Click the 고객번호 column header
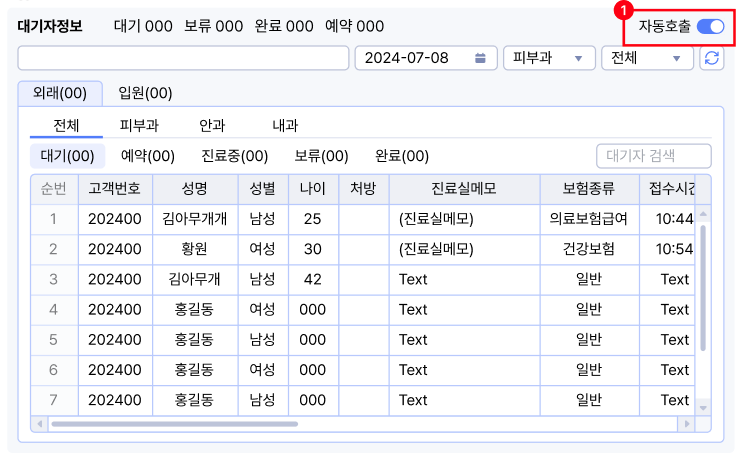This screenshot has width=739, height=458. coord(115,189)
